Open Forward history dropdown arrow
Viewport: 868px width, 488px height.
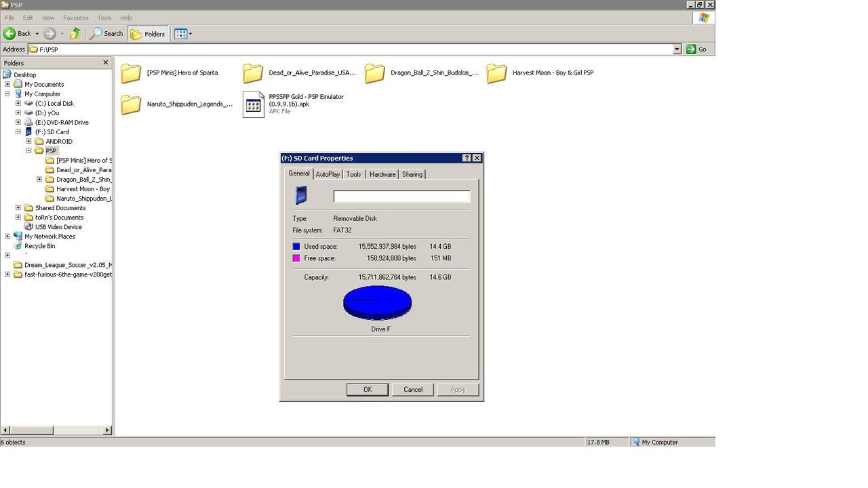62,34
